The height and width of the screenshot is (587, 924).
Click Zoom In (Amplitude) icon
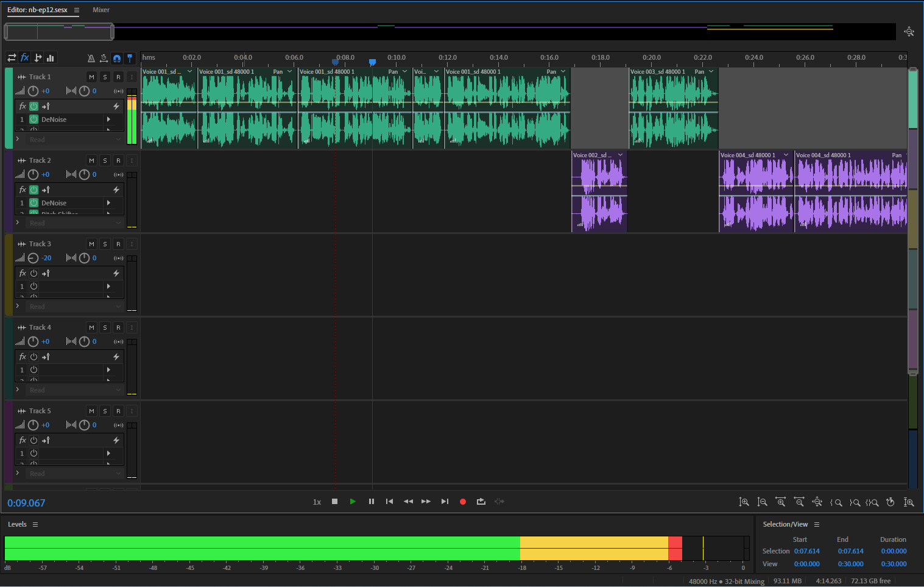point(744,502)
